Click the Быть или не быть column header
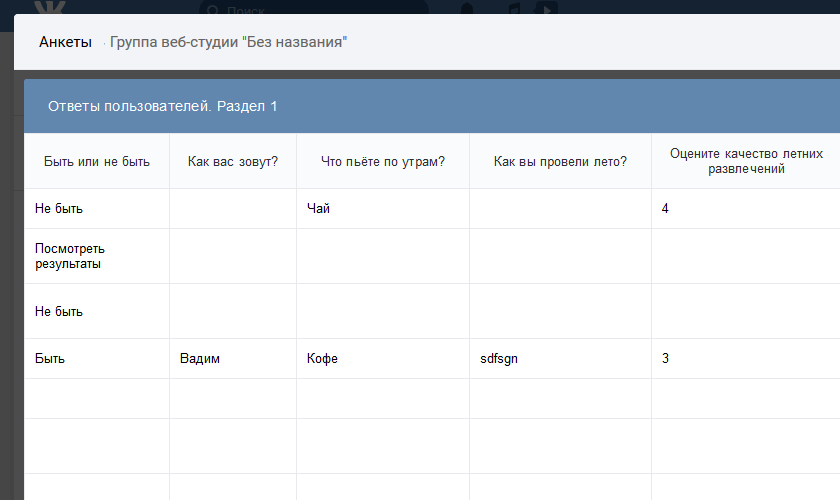Screen dimensions: 840x500 point(96,161)
